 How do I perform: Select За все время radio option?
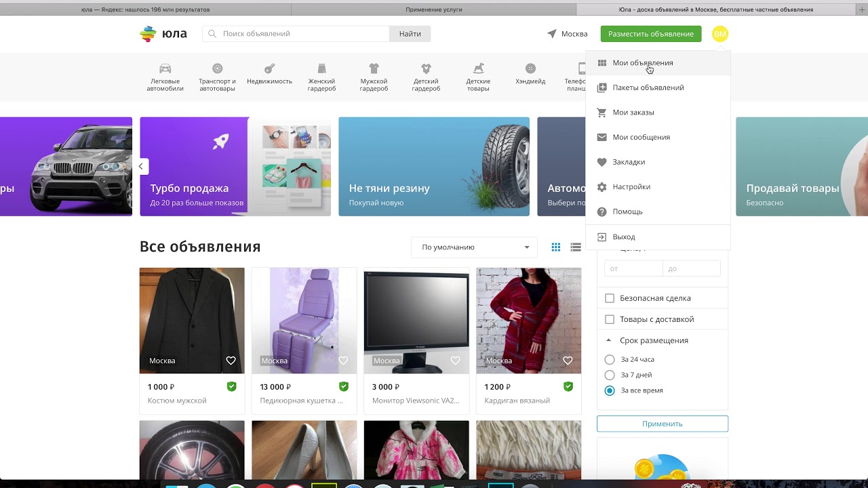610,391
